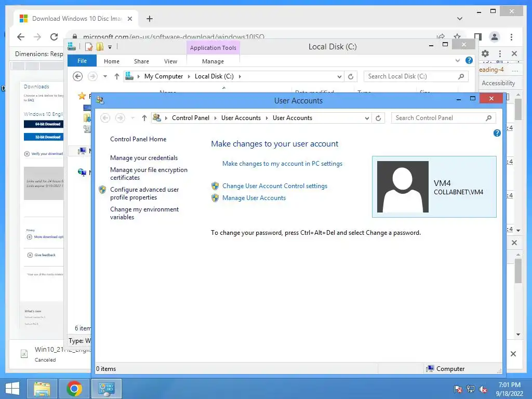Click Control Panel taskbar button
This screenshot has height=399, width=532.
point(107,389)
